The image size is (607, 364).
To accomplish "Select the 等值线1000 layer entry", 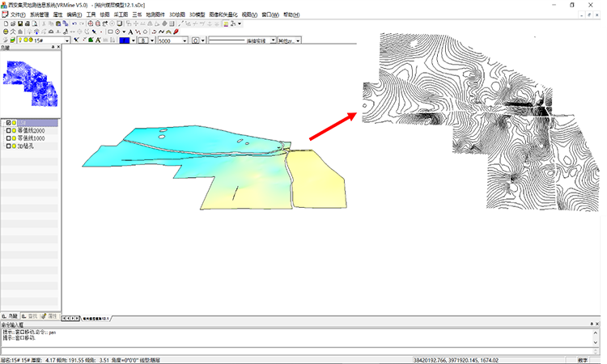I will 32,138.
